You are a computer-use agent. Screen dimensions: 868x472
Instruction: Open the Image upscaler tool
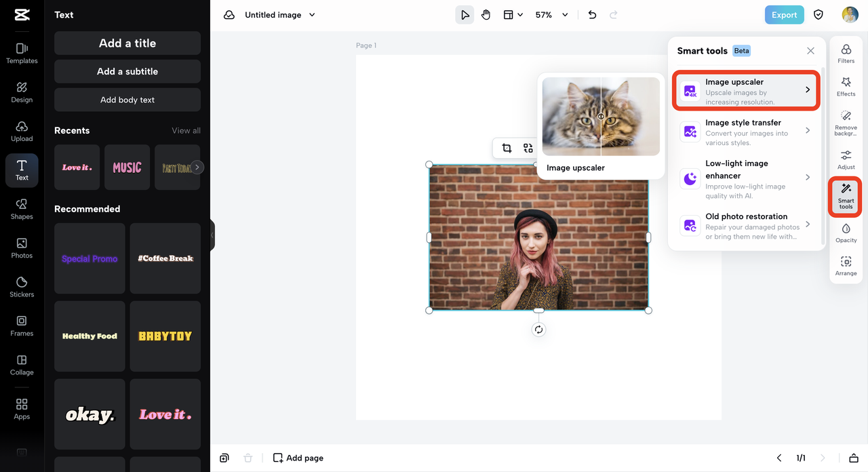click(x=746, y=90)
